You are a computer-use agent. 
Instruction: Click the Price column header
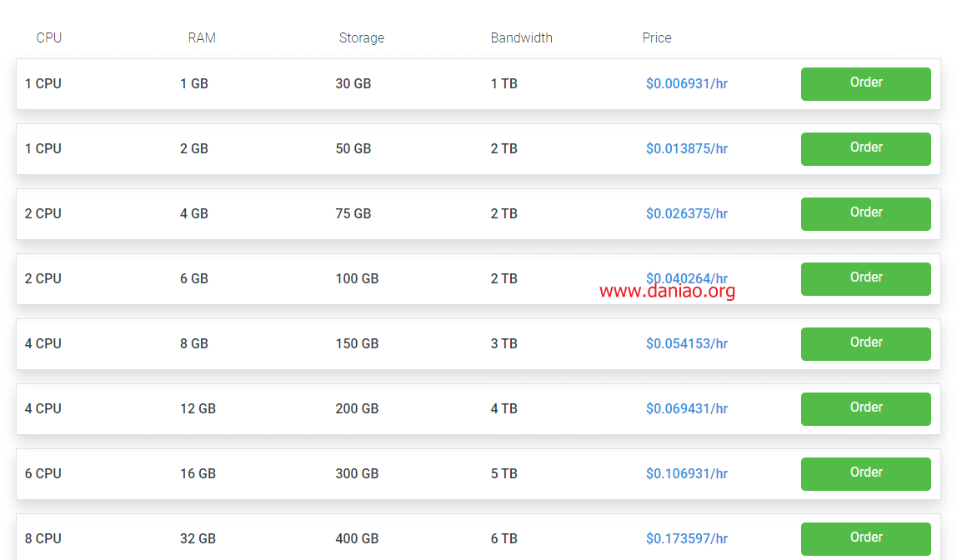click(657, 37)
